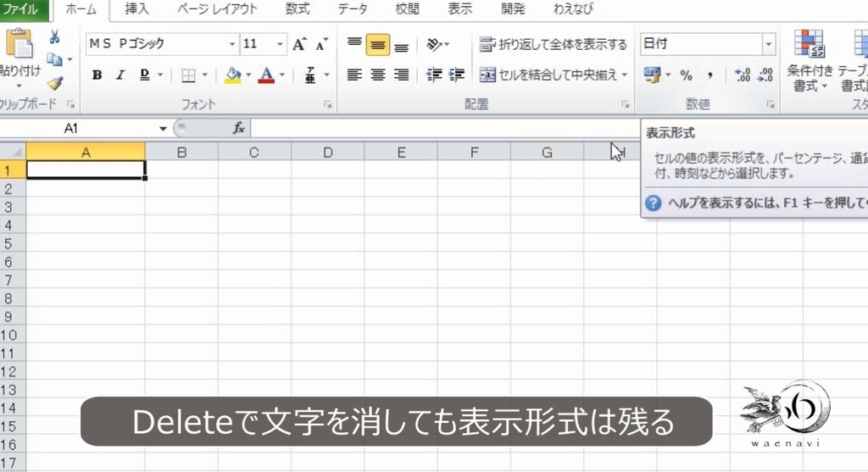Toggle left text alignment
This screenshot has width=868, height=472.
tap(354, 75)
